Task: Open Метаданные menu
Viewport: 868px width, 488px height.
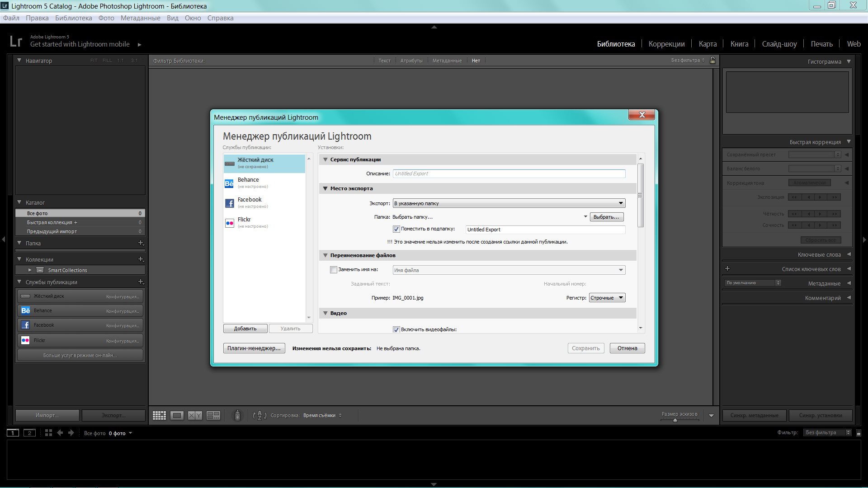Action: coord(140,18)
